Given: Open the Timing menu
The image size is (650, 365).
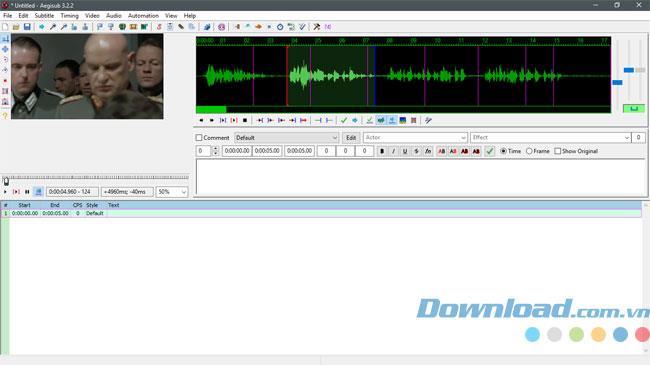Looking at the screenshot, I should tap(69, 16).
